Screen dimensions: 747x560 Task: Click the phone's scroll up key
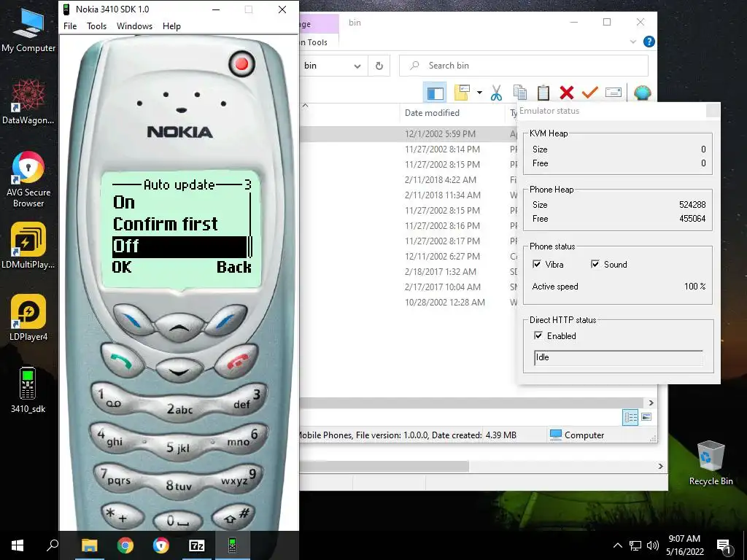coord(179,327)
